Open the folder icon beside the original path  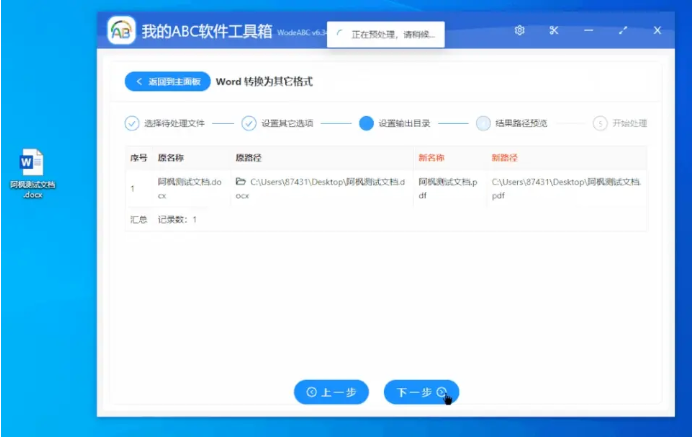240,182
